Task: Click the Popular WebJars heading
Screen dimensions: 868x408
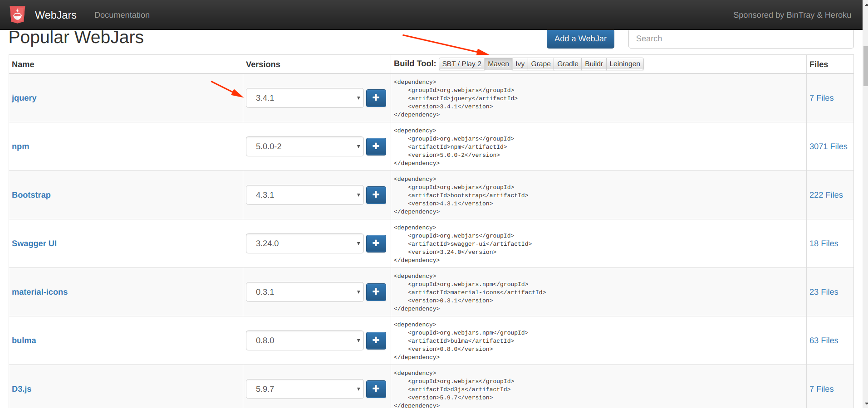Action: (76, 38)
